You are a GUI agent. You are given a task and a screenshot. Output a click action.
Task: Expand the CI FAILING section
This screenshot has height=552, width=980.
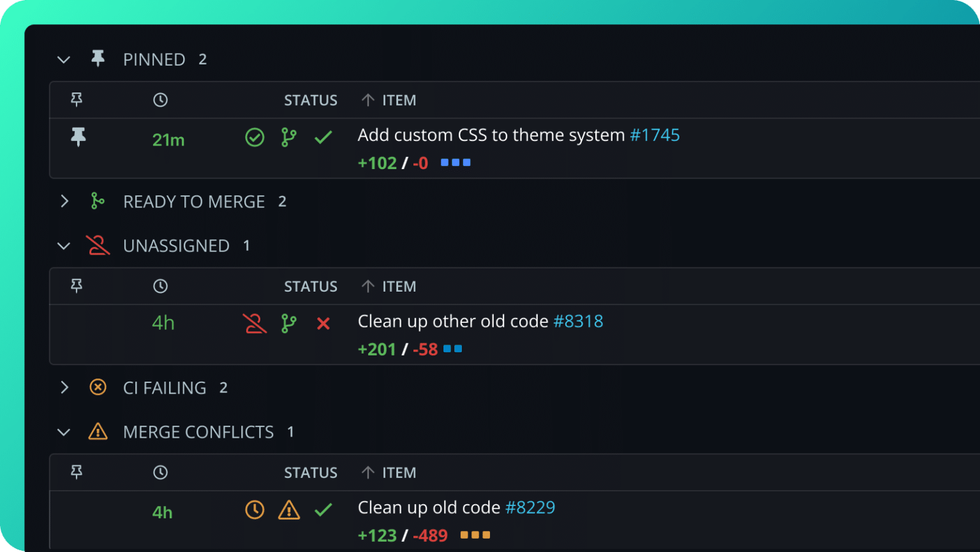pyautogui.click(x=64, y=387)
